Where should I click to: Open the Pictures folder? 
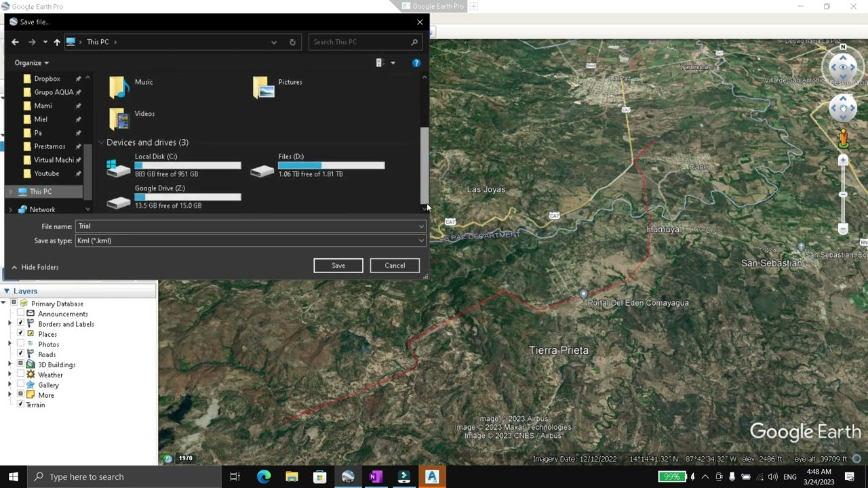click(277, 86)
